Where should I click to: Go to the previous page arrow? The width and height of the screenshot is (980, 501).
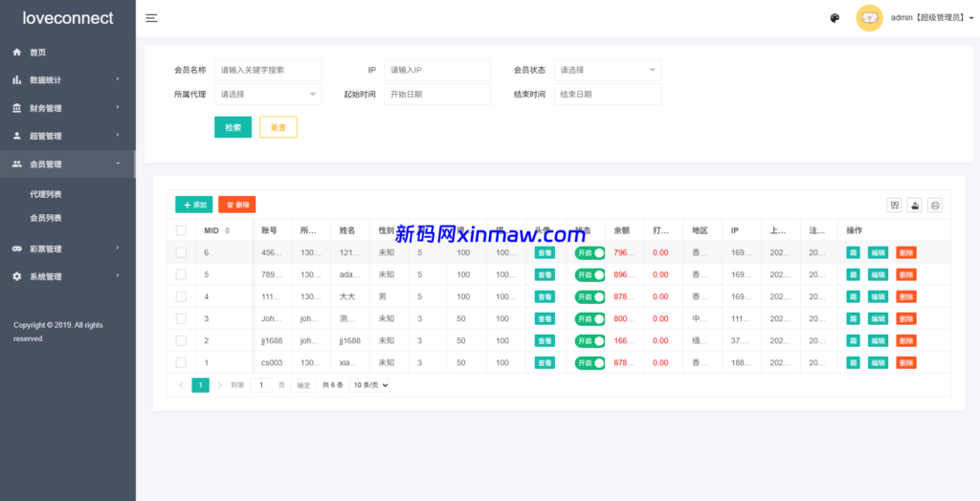[181, 385]
